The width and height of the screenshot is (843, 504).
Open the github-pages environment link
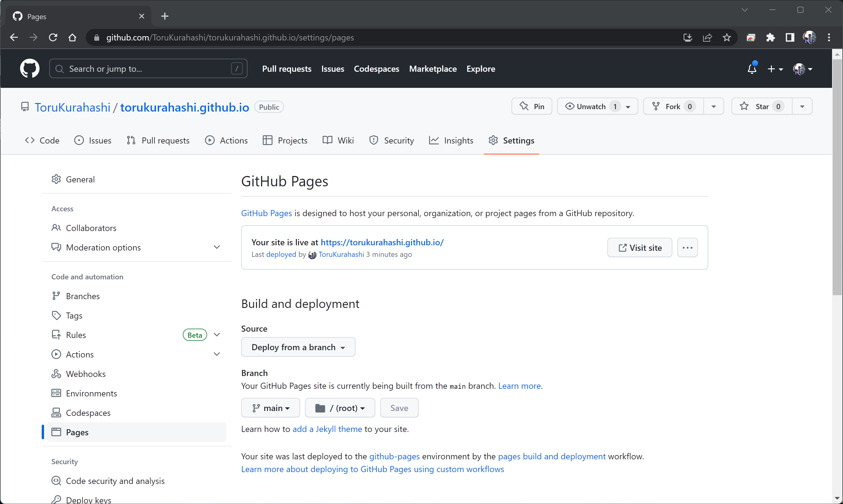coord(394,456)
